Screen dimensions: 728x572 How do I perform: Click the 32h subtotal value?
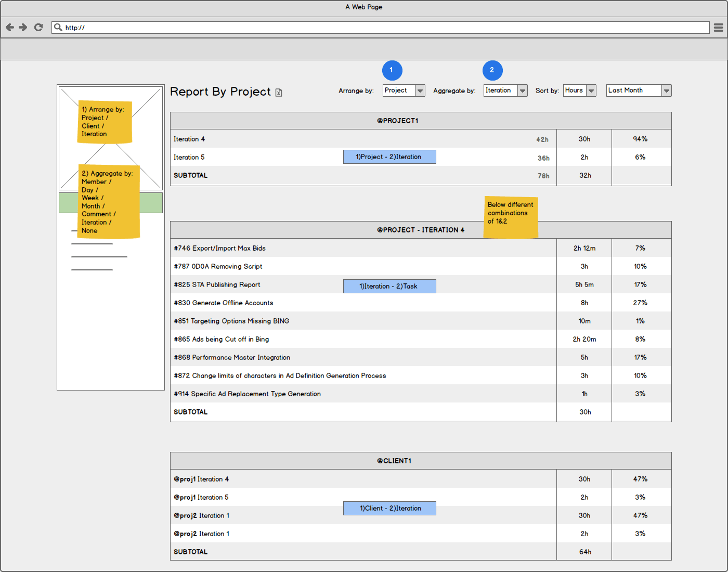[x=585, y=175]
